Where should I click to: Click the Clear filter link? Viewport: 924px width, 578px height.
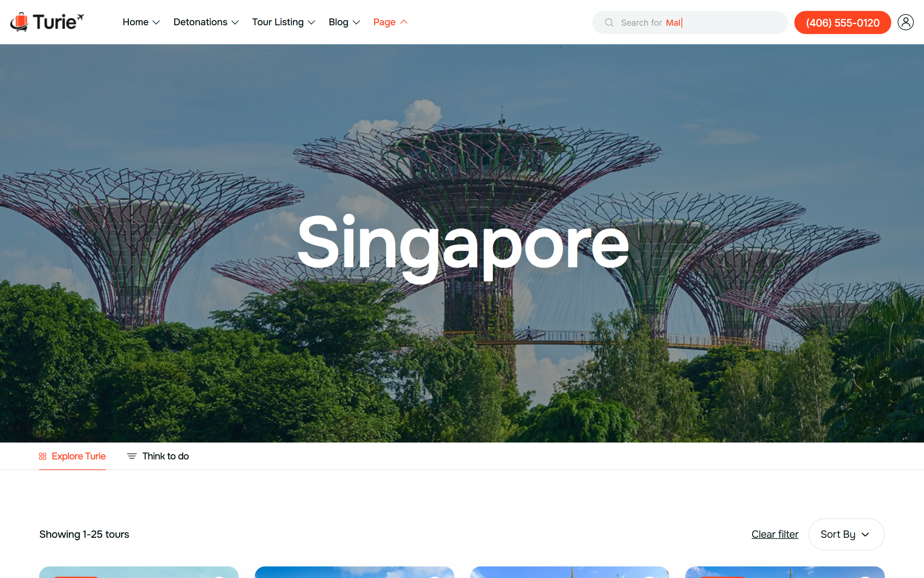click(x=775, y=534)
